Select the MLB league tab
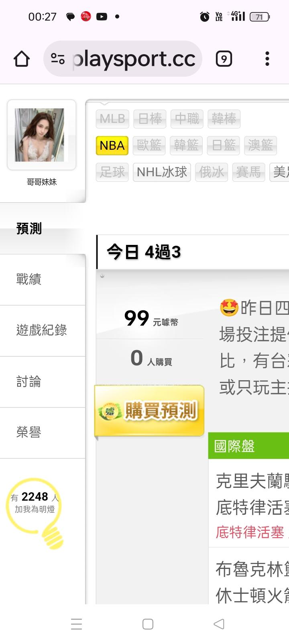289x644 pixels. click(x=112, y=118)
